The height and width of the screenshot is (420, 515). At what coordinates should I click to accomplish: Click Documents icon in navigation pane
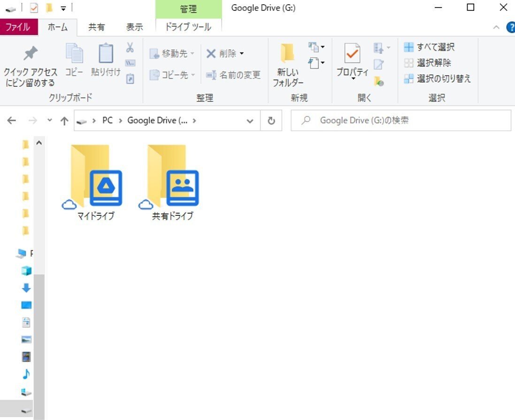click(x=26, y=322)
